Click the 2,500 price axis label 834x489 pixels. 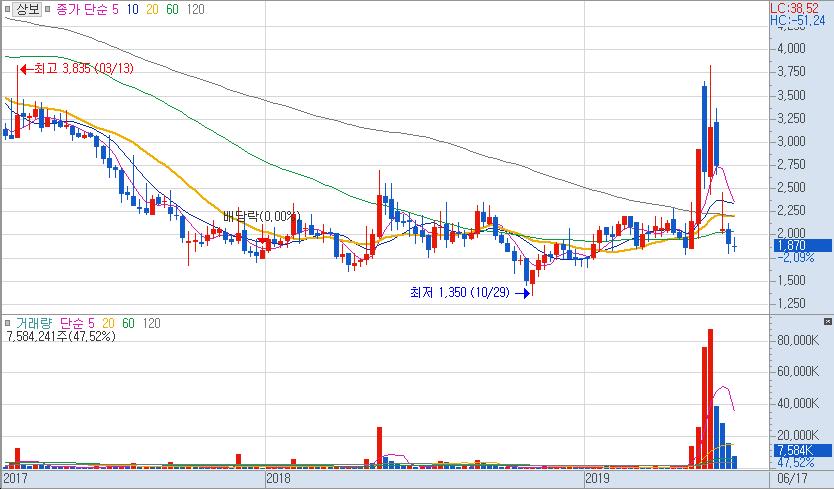791,187
